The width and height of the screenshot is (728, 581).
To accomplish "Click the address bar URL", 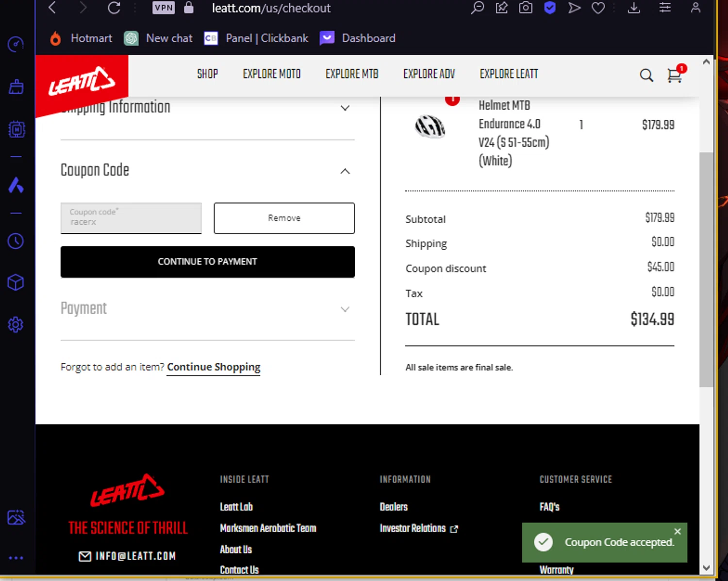I will [x=271, y=8].
